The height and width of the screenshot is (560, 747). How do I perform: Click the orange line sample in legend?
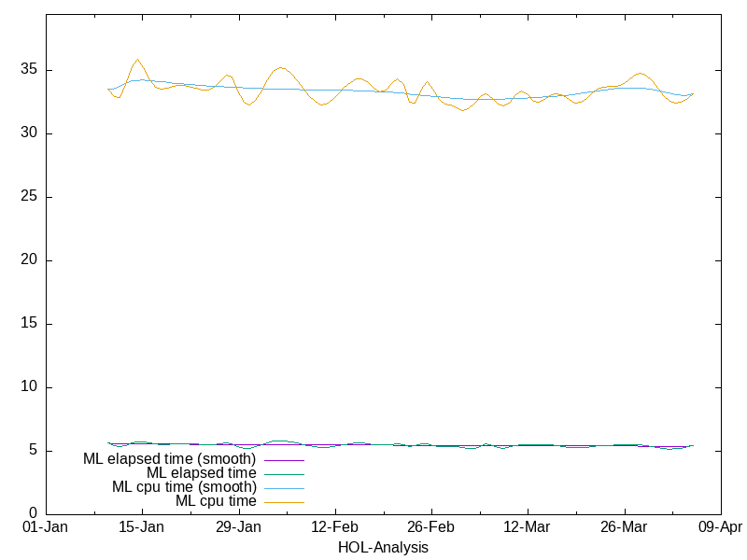click(x=284, y=502)
